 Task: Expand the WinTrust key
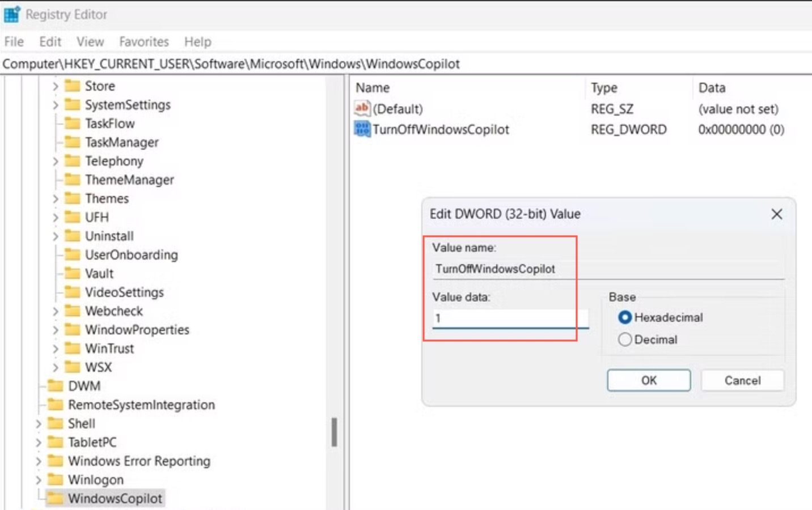pyautogui.click(x=55, y=348)
